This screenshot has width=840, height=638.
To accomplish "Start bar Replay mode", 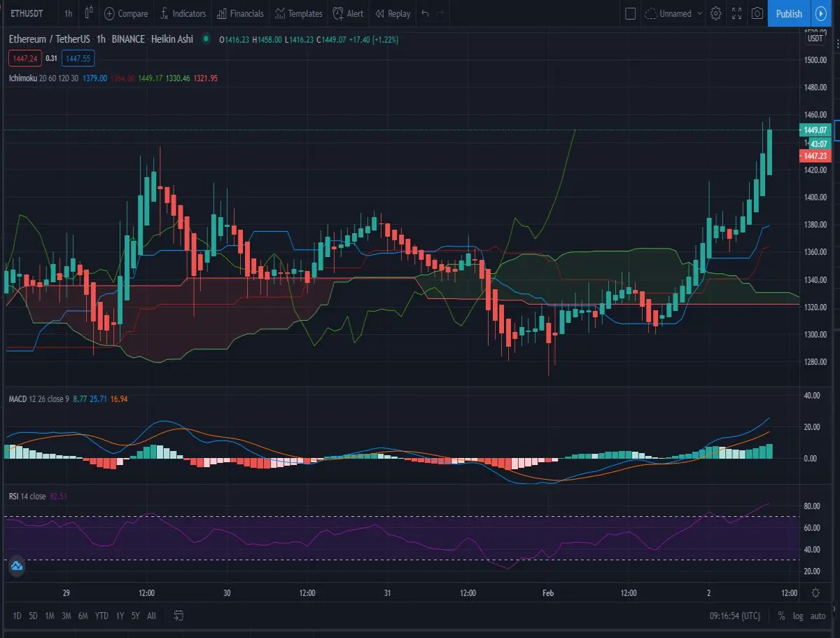I will click(x=393, y=13).
